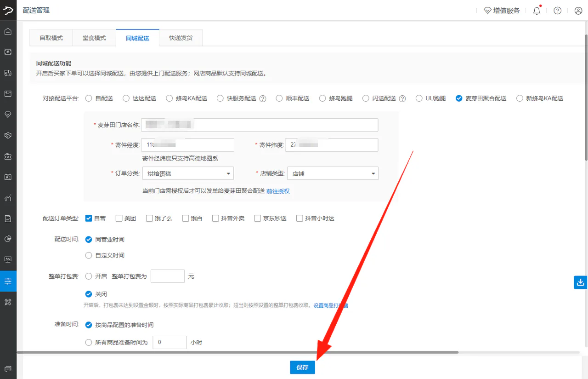Viewport: 588px width, 379px height.
Task: Switch to the 自取模式 tab
Action: 51,38
